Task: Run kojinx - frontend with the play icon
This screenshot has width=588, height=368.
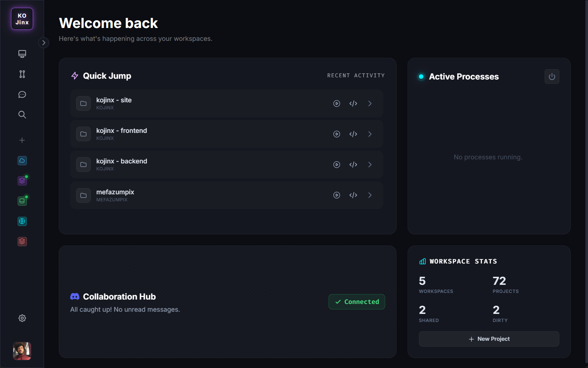Action: point(337,134)
